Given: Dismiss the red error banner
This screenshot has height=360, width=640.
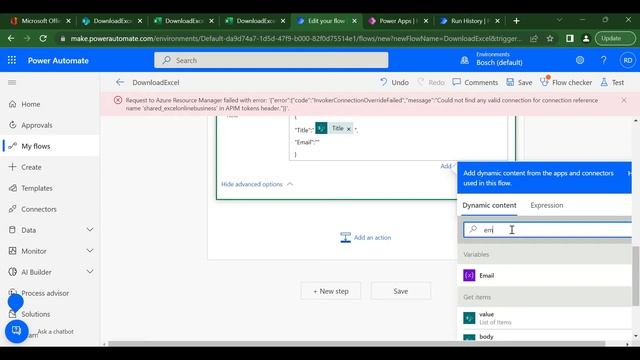Looking at the screenshot, I should click(x=624, y=100).
